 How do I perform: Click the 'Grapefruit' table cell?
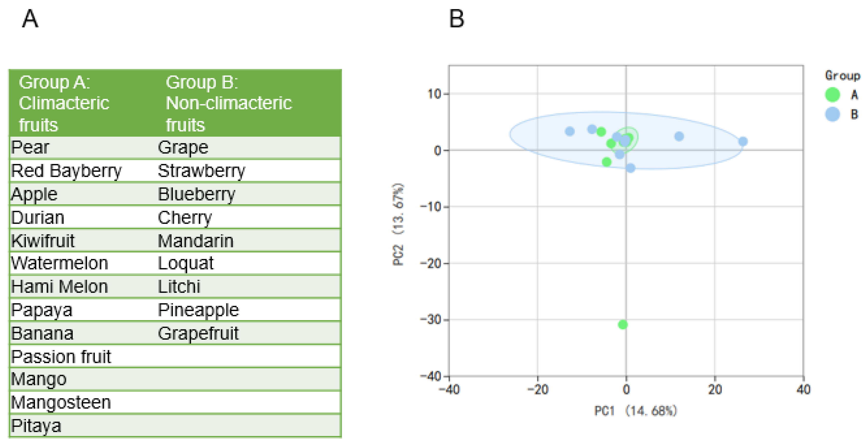[x=198, y=333]
